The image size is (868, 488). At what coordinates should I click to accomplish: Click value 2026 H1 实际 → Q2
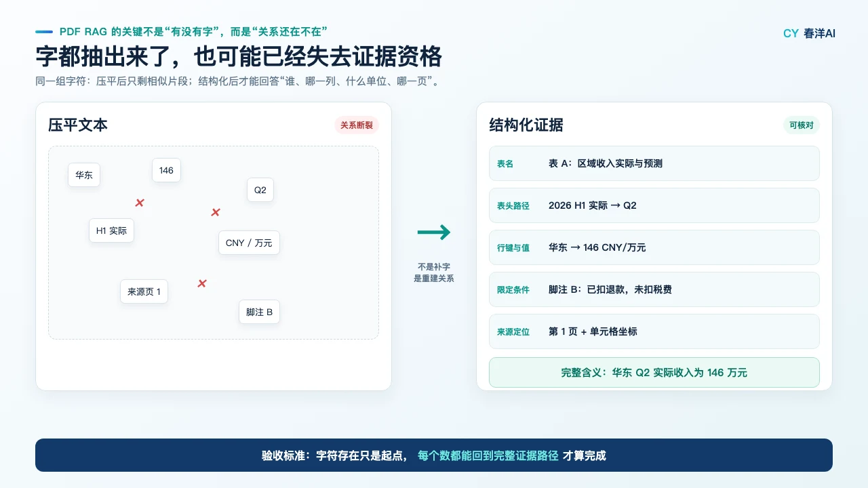593,205
